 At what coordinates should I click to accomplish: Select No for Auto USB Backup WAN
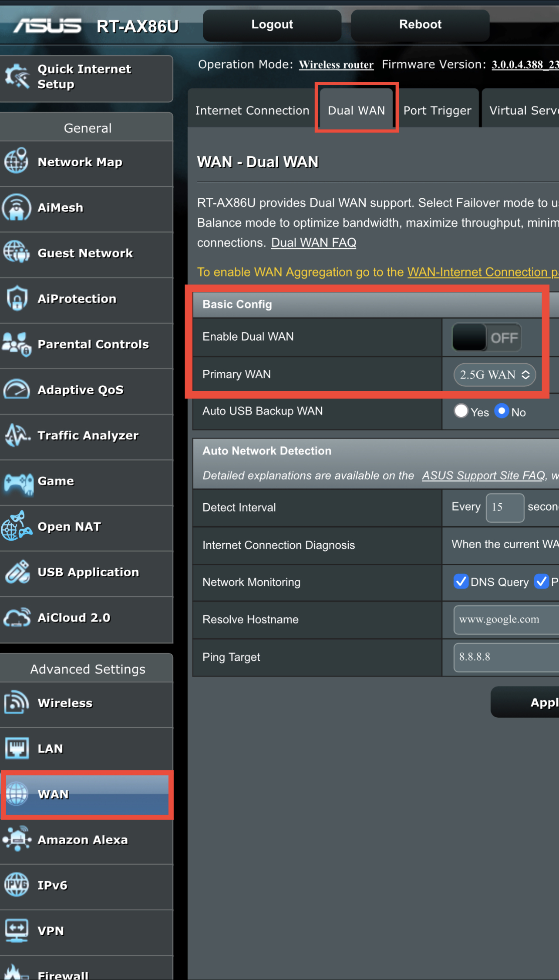coord(502,411)
